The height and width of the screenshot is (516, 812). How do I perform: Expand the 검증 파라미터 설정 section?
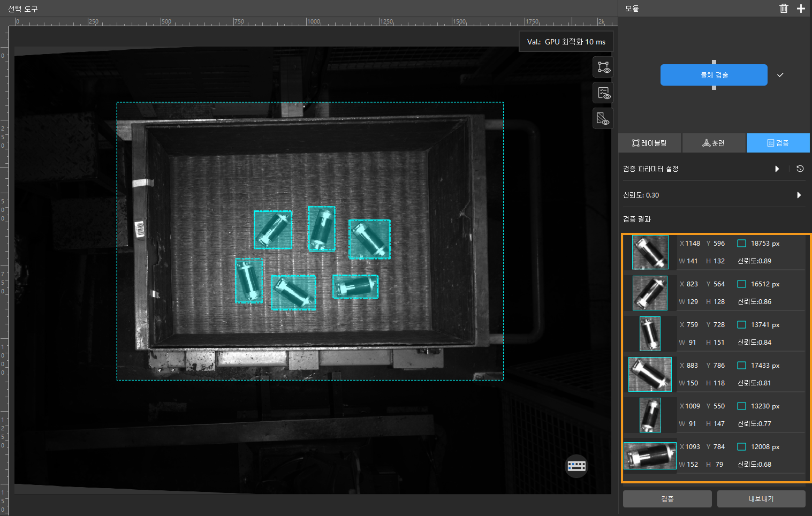point(777,169)
